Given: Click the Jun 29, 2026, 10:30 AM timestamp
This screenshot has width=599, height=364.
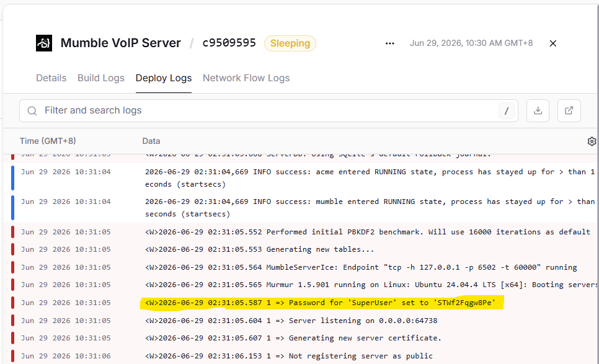Looking at the screenshot, I should point(471,43).
